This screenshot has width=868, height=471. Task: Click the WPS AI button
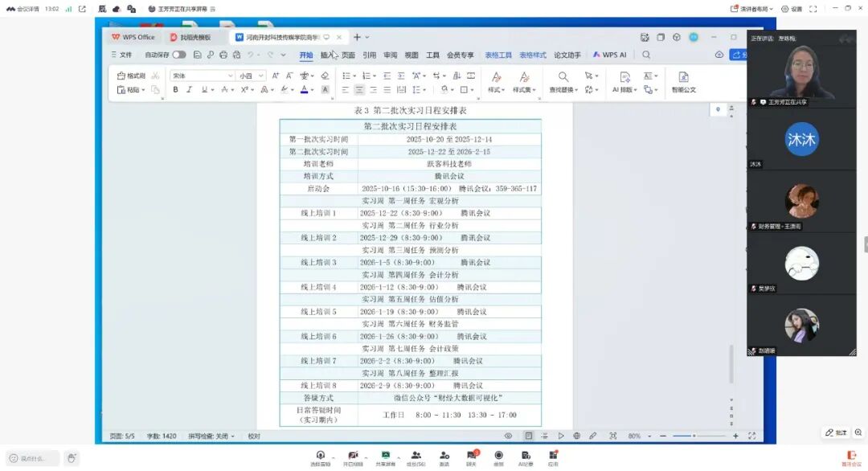pos(609,55)
